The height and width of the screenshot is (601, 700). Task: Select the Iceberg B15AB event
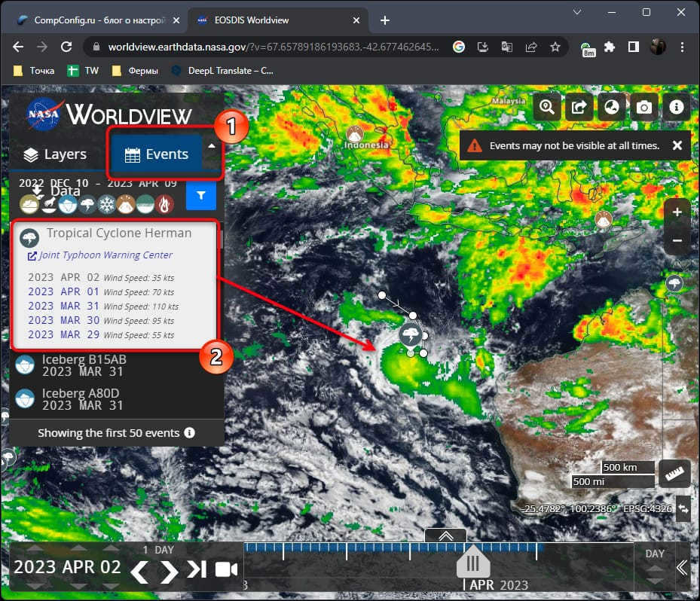(116, 365)
